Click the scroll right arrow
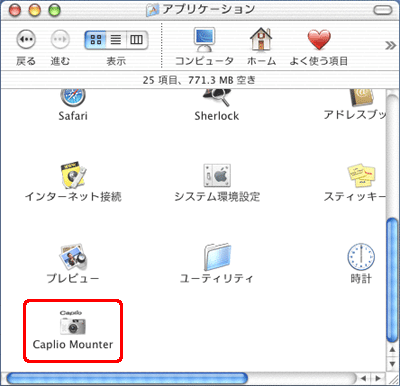The height and width of the screenshot is (386, 400). 378,378
